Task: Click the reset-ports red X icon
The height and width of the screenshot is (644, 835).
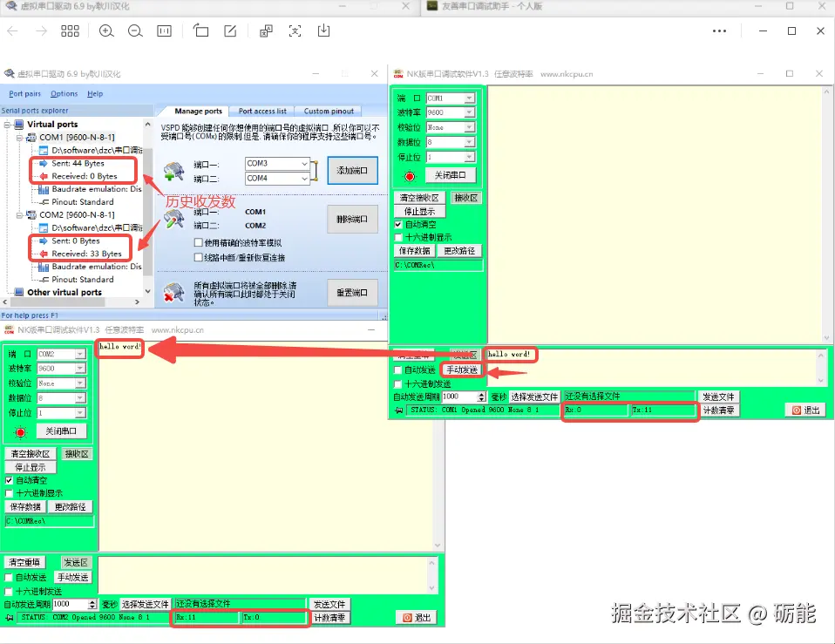Action: click(173, 292)
